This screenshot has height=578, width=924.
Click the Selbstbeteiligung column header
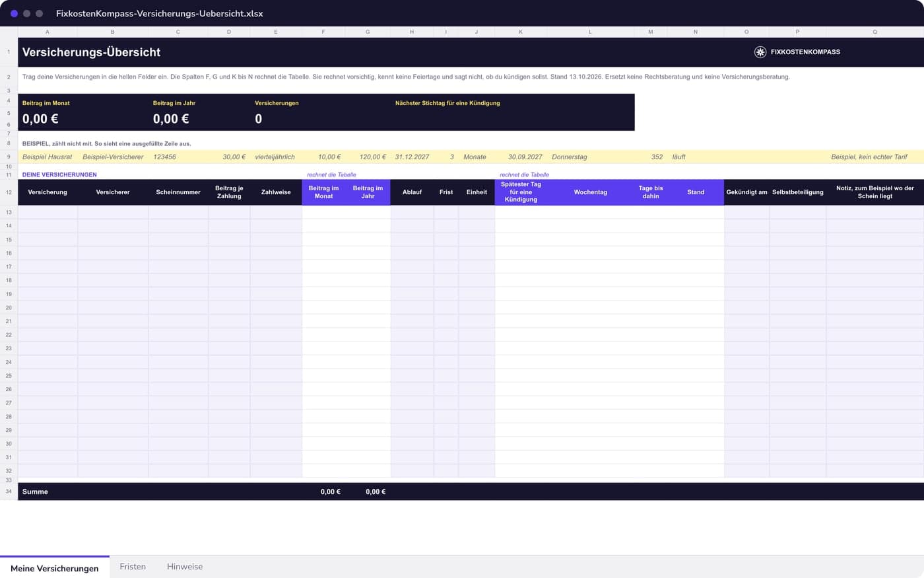pyautogui.click(x=798, y=192)
